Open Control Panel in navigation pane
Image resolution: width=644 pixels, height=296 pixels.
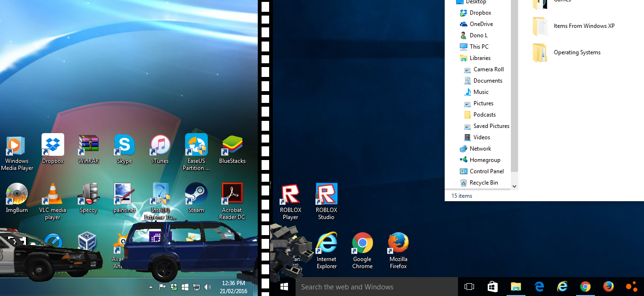coord(482,171)
